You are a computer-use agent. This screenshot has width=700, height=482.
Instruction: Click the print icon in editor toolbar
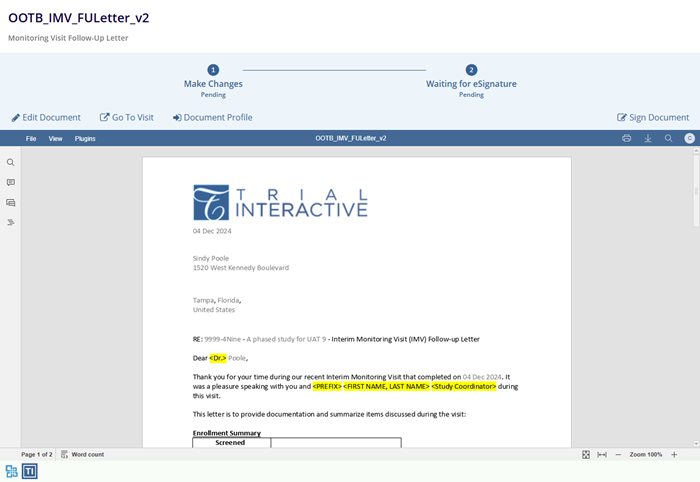pyautogui.click(x=627, y=138)
